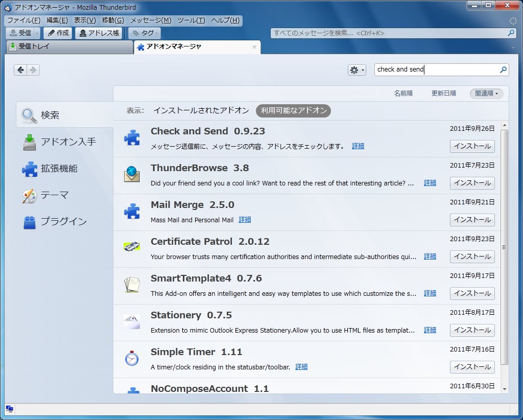The image size is (523, 420).
Task: Click the Check and Send puzzle icon
Action: pos(132,137)
